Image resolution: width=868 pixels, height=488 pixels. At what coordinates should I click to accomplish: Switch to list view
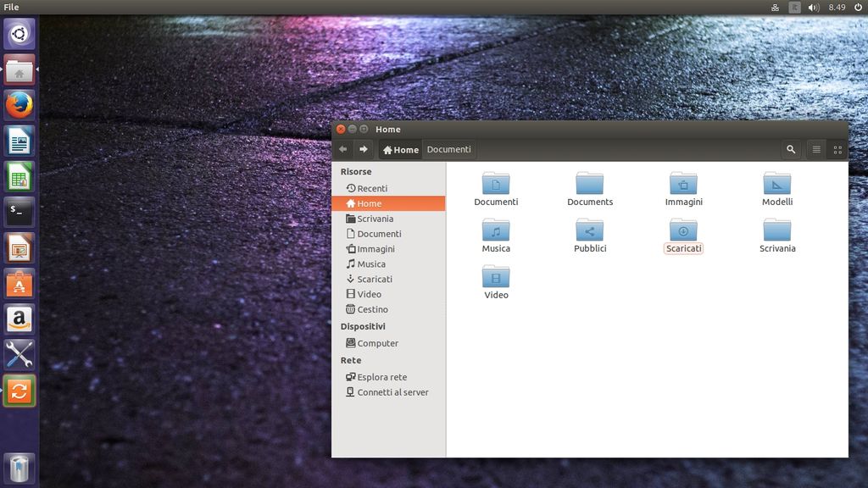[816, 150]
